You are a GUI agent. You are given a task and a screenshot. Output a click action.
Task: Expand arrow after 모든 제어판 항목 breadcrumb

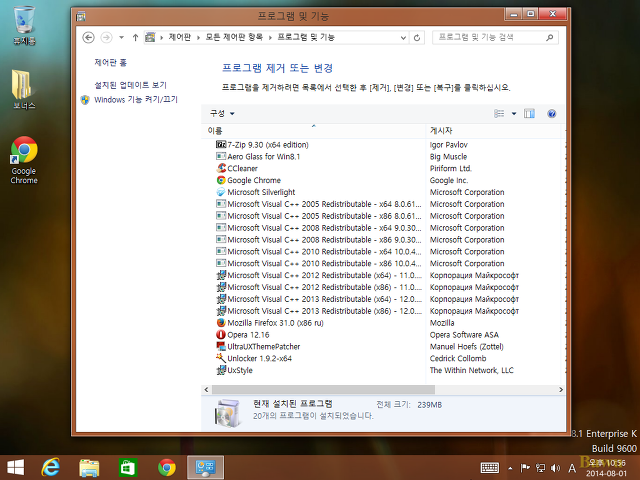pos(270,38)
